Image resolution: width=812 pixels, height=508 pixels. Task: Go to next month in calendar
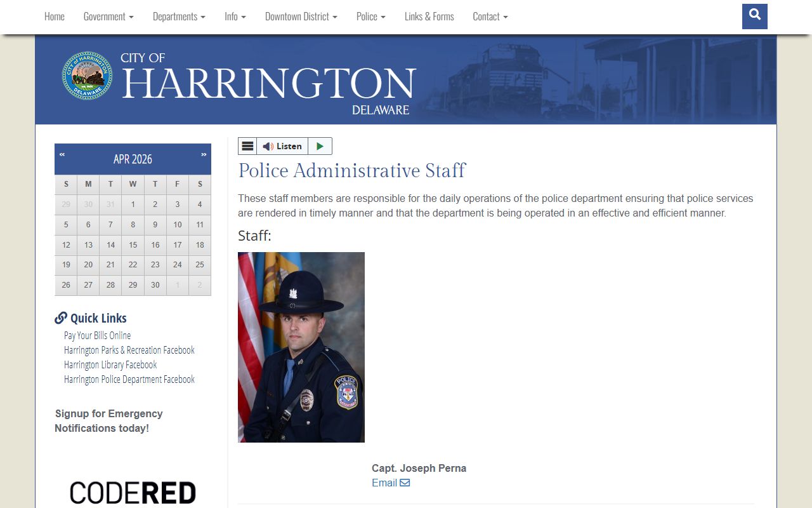(204, 154)
